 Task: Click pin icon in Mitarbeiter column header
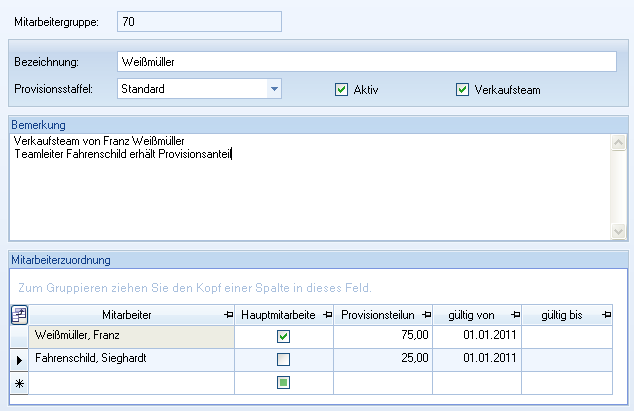click(x=226, y=315)
